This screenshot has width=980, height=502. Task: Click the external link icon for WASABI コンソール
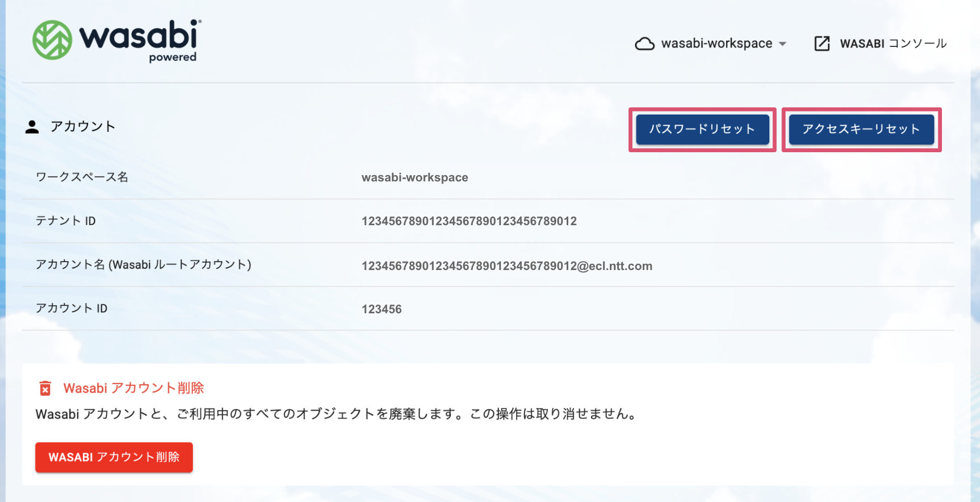[822, 44]
